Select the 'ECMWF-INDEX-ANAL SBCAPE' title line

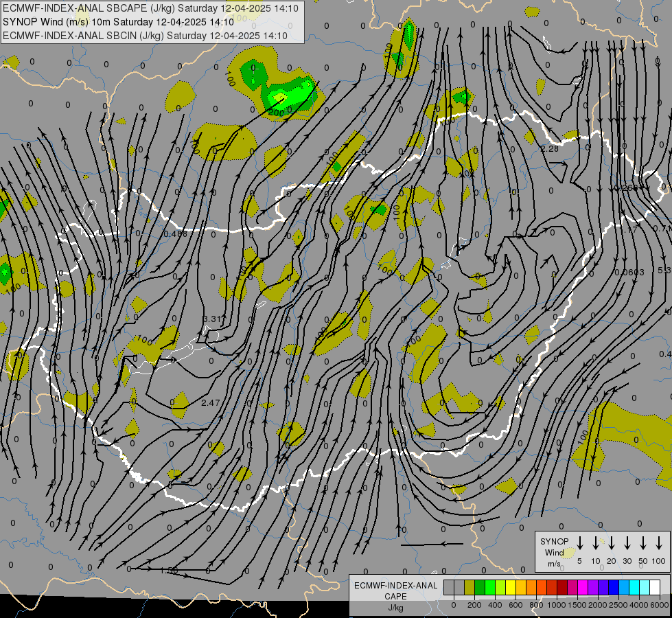coord(150,8)
